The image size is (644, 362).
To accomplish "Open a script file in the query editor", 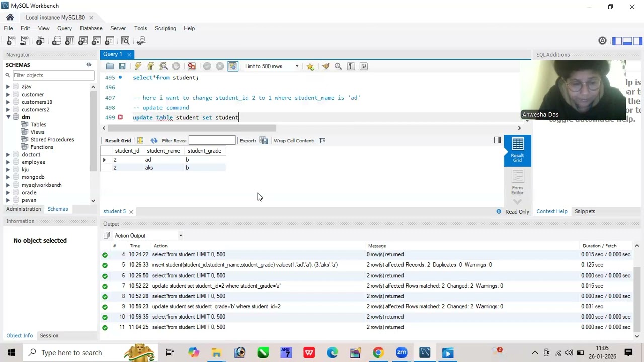I will point(110,66).
